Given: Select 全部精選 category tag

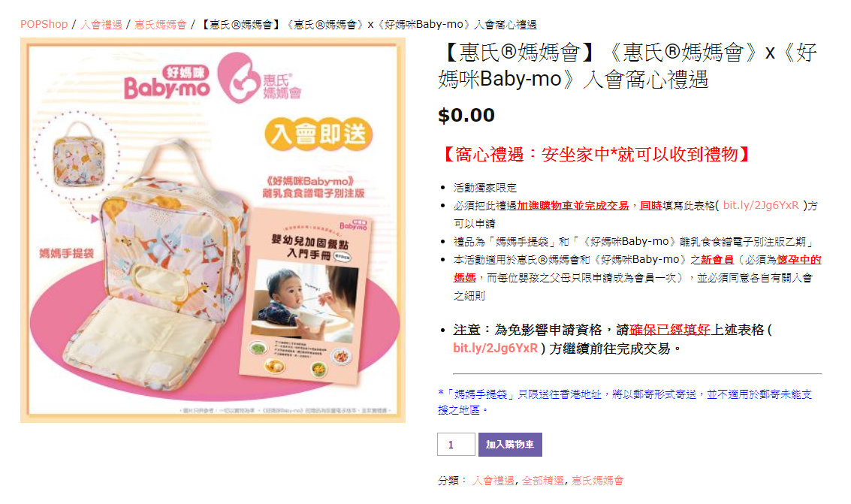Looking at the screenshot, I should click(543, 481).
